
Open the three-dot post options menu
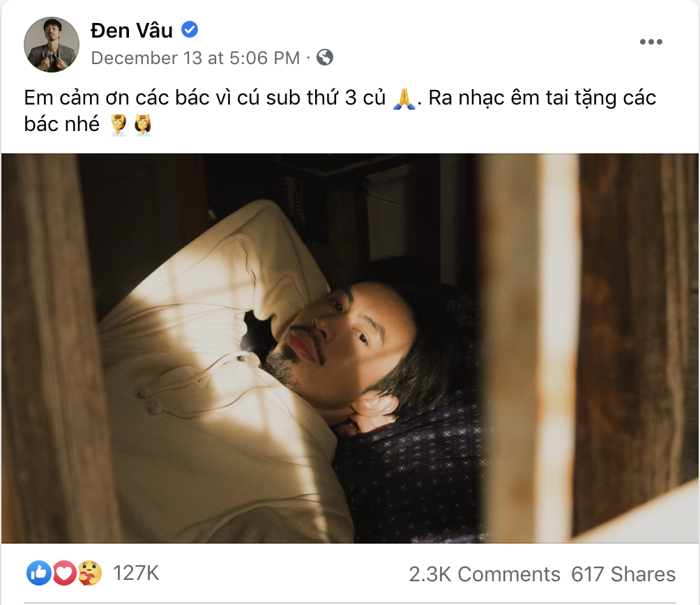(651, 42)
